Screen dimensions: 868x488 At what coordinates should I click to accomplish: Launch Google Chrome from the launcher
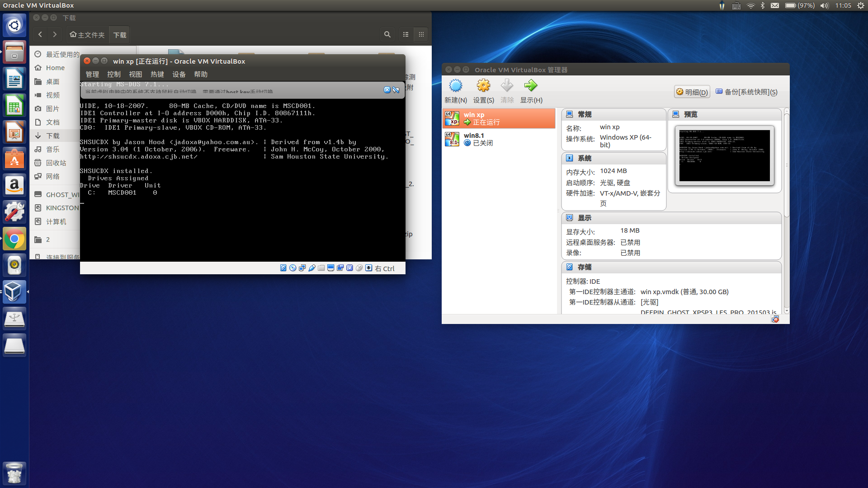pos(14,239)
